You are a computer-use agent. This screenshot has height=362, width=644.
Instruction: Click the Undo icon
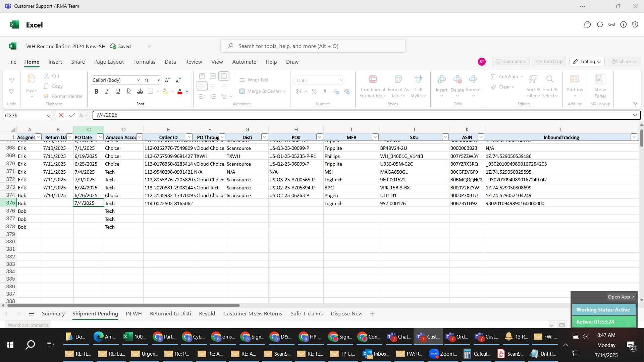(x=11, y=80)
